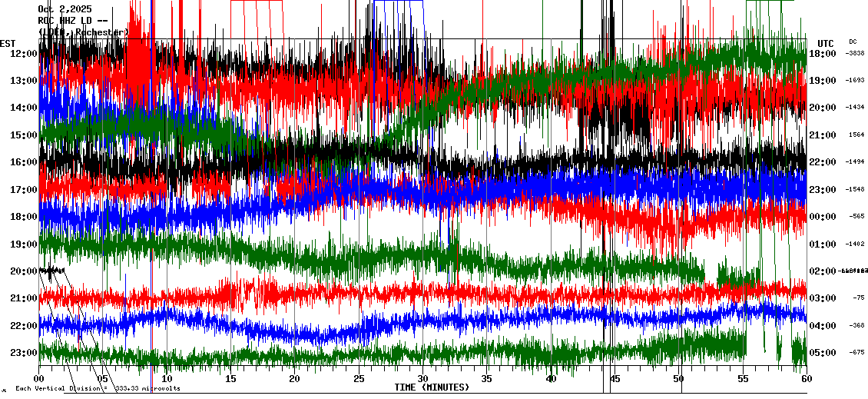Click the 60 minute axis tick label
Image resolution: width=868 pixels, height=399 pixels.
tap(806, 379)
